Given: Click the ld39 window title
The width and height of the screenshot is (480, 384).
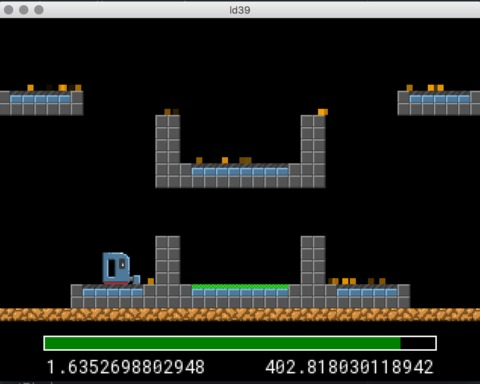Looking at the screenshot, I should point(240,10).
